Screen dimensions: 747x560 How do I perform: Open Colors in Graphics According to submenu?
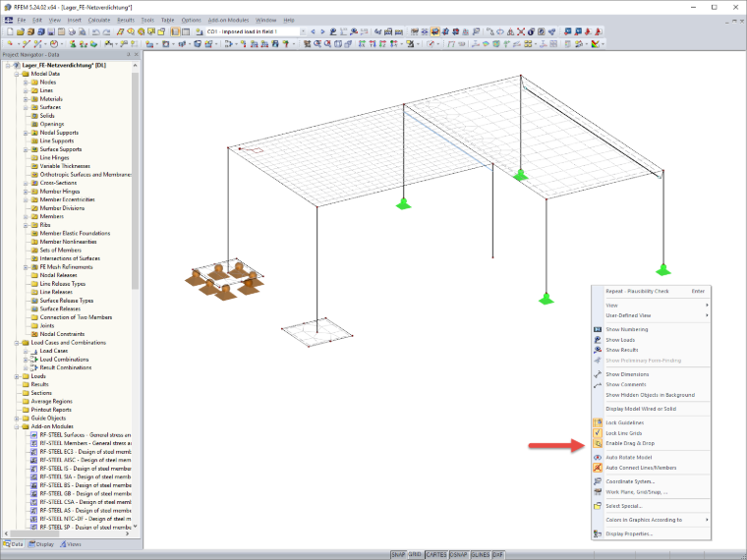(x=652, y=520)
